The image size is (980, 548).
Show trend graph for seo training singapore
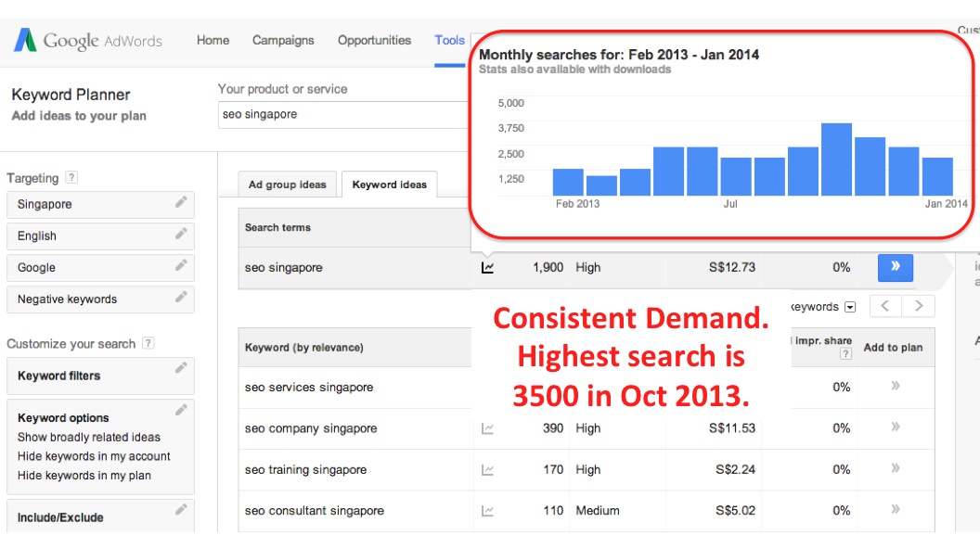point(487,470)
